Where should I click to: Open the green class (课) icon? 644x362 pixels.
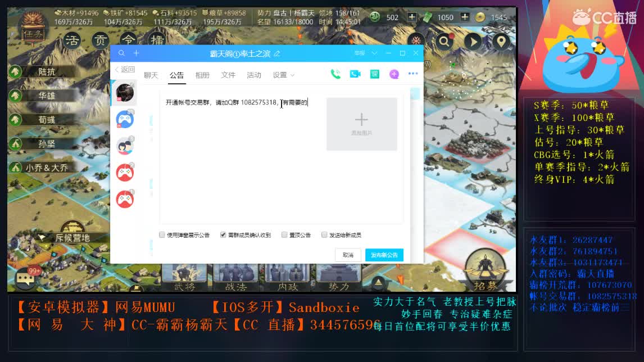[375, 74]
